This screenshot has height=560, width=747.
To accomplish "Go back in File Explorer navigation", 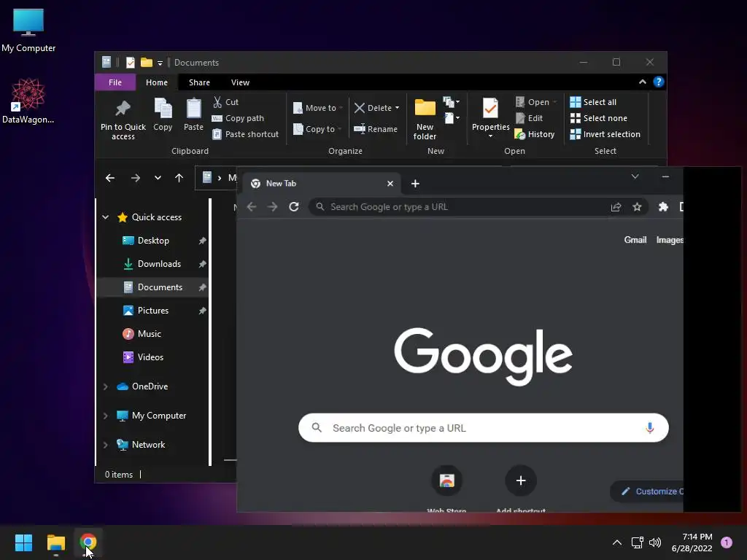I will pos(110,178).
